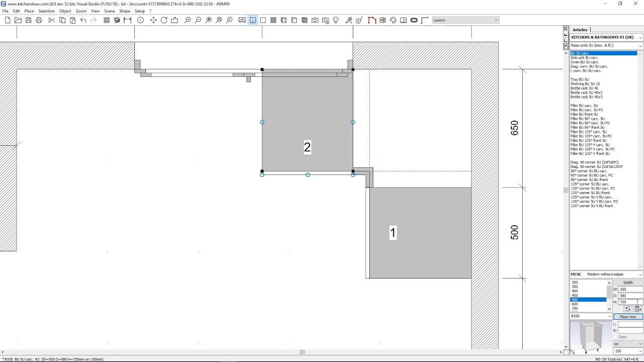This screenshot has height=362, width=644.
Task: Paste from clipboard icon
Action: (72, 20)
